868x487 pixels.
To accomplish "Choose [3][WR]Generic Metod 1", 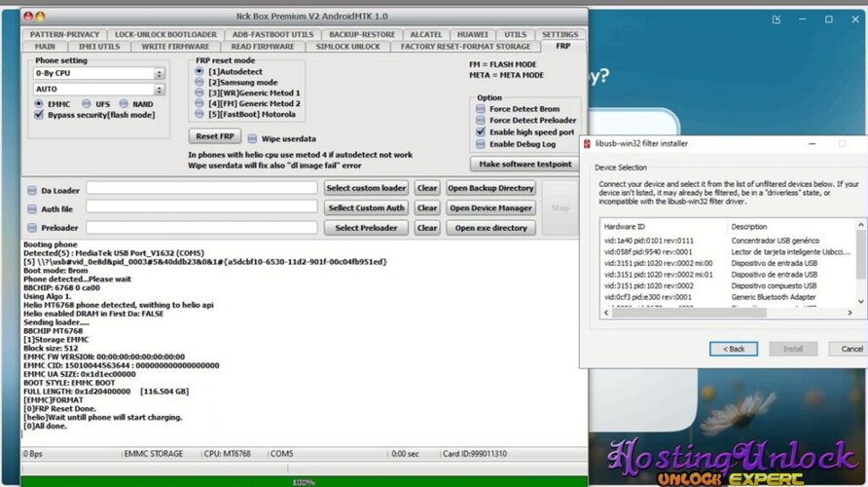I will click(x=199, y=93).
